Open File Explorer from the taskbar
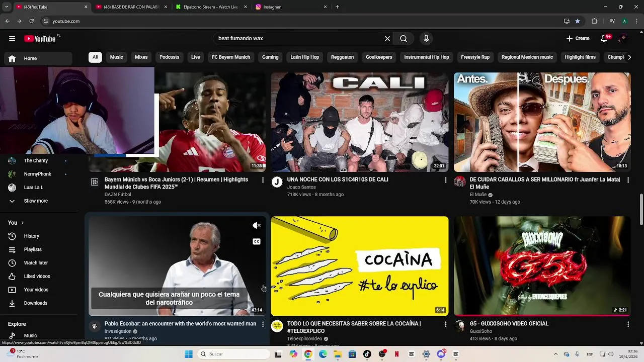The width and height of the screenshot is (644, 362). 338,354
